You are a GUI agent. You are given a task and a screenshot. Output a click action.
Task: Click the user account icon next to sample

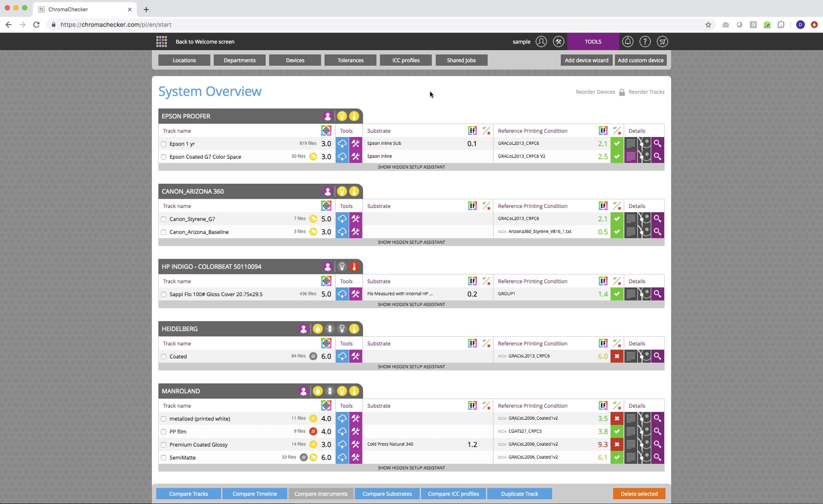pyautogui.click(x=541, y=41)
